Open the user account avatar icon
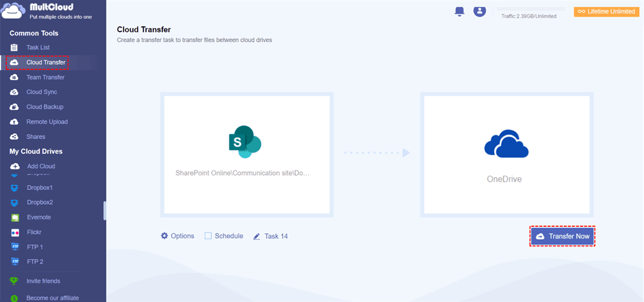The height and width of the screenshot is (302, 644). [479, 11]
